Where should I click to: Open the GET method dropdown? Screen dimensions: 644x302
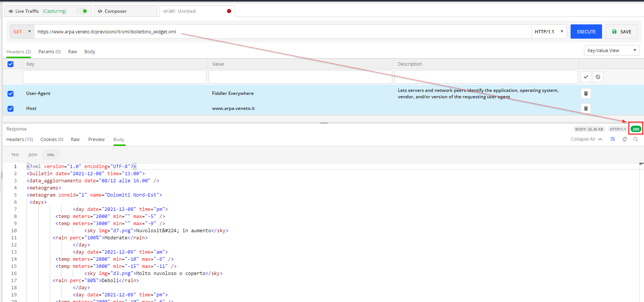(22, 32)
